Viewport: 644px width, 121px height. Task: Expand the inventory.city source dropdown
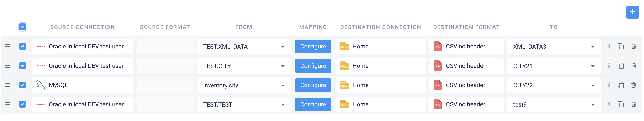[283, 85]
